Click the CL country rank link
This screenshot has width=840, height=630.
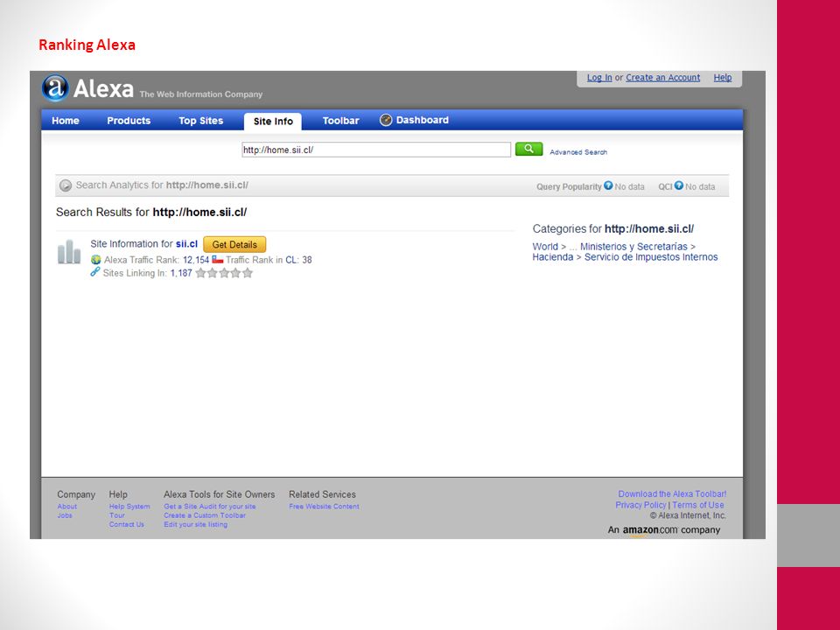[291, 260]
